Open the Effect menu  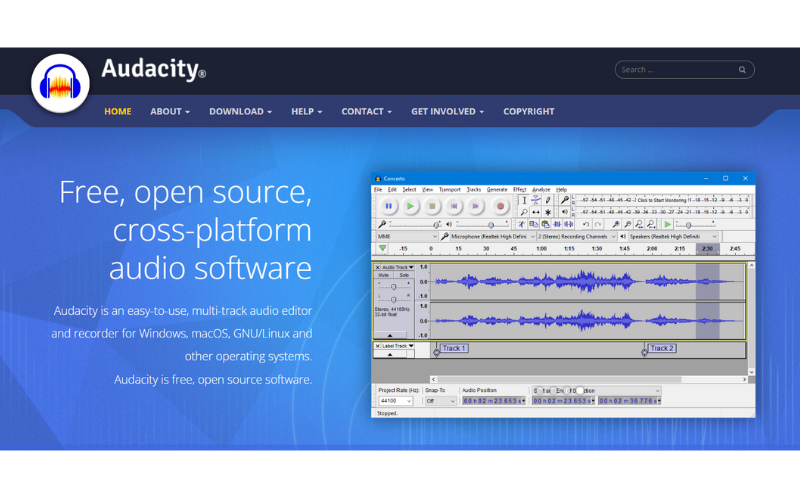click(519, 189)
